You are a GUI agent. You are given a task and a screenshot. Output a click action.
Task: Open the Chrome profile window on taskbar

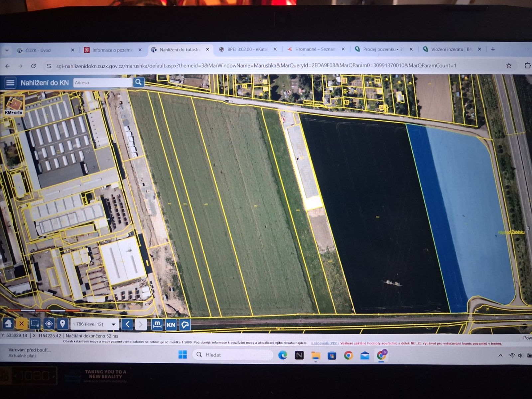coord(381,355)
